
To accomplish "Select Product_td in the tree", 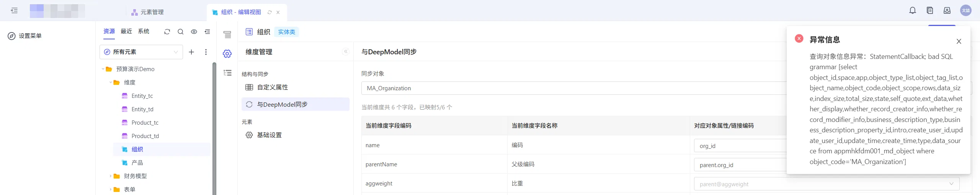I will (145, 136).
